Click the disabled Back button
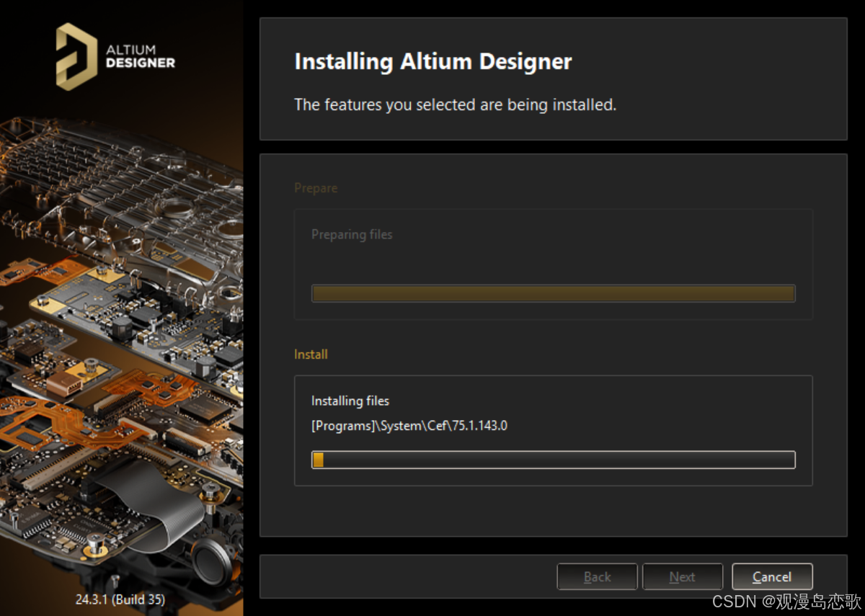 [597, 576]
